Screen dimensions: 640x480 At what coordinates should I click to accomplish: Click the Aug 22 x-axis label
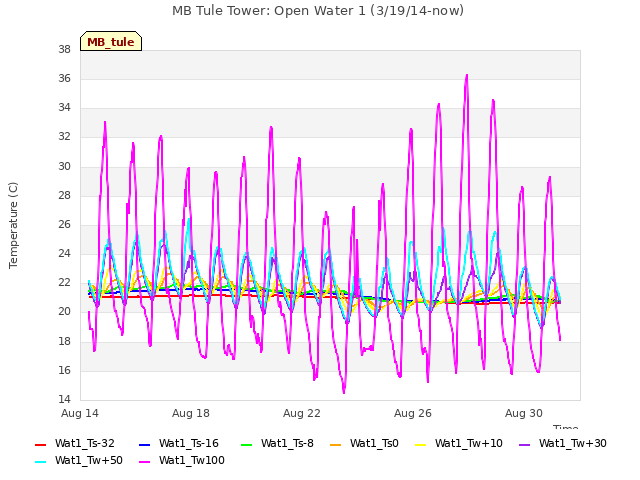coord(302,413)
